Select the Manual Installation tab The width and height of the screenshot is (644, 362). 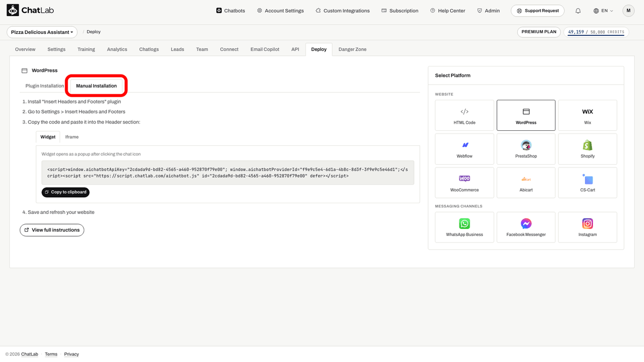[x=97, y=86]
